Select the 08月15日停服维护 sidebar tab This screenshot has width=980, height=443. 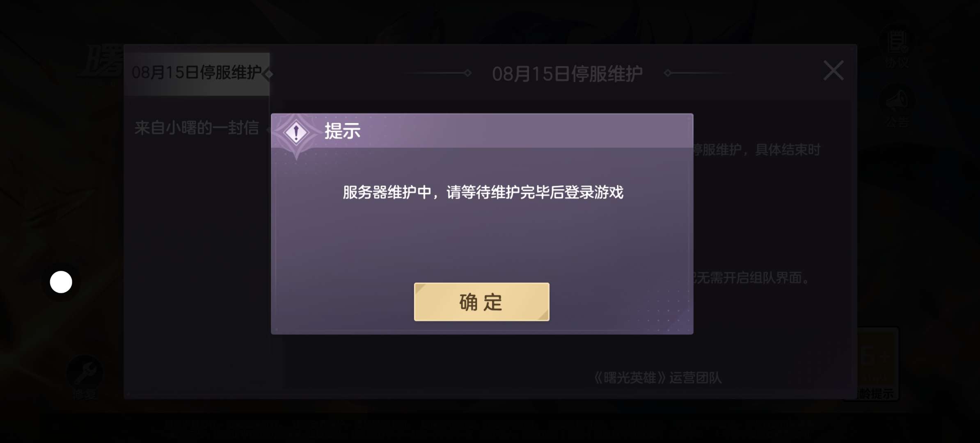(x=197, y=74)
